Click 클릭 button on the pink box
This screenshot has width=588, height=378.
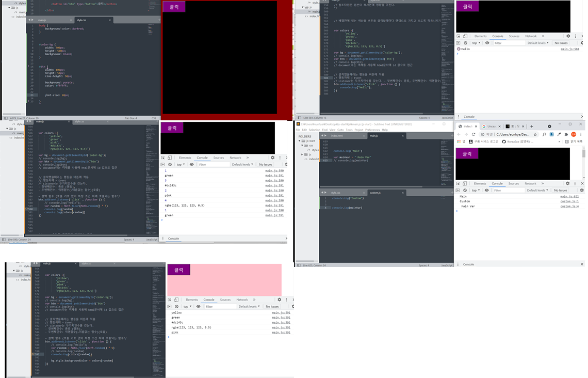179,270
